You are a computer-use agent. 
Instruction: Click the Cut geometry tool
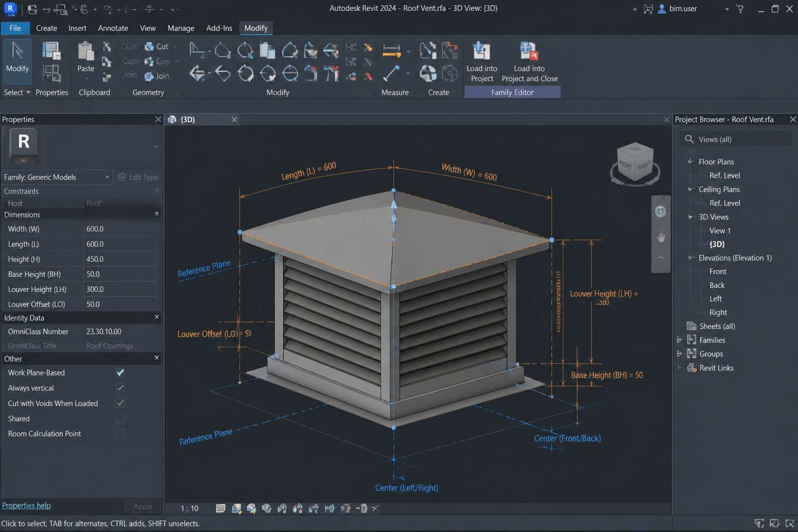pyautogui.click(x=157, y=46)
